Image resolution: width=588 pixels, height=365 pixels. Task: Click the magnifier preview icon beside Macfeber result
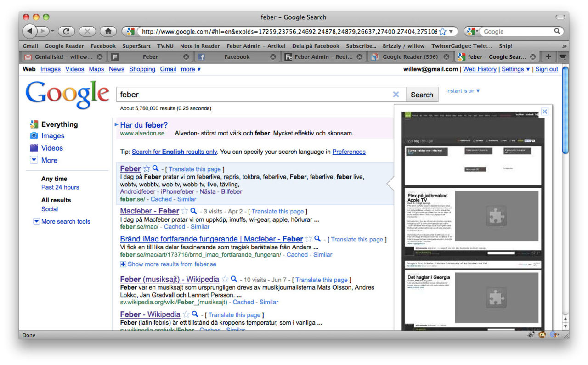[194, 211]
